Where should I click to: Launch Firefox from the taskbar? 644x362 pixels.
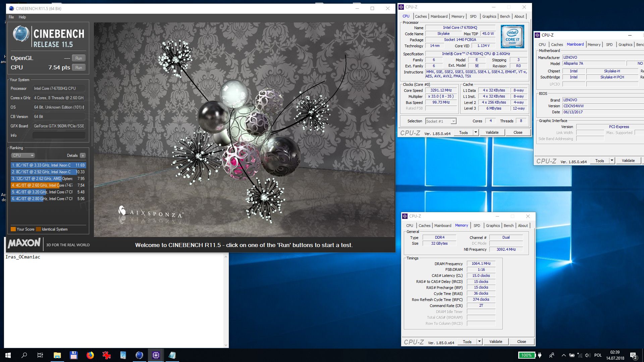90,355
